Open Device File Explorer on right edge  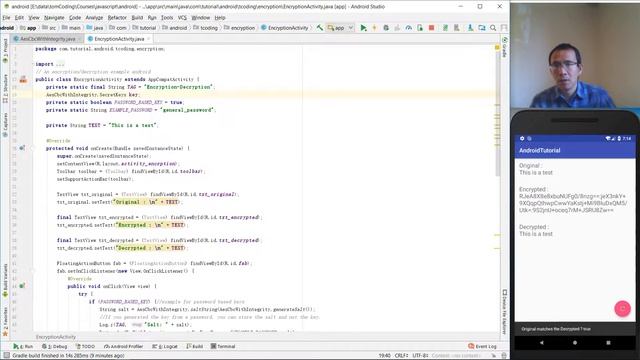point(504,312)
